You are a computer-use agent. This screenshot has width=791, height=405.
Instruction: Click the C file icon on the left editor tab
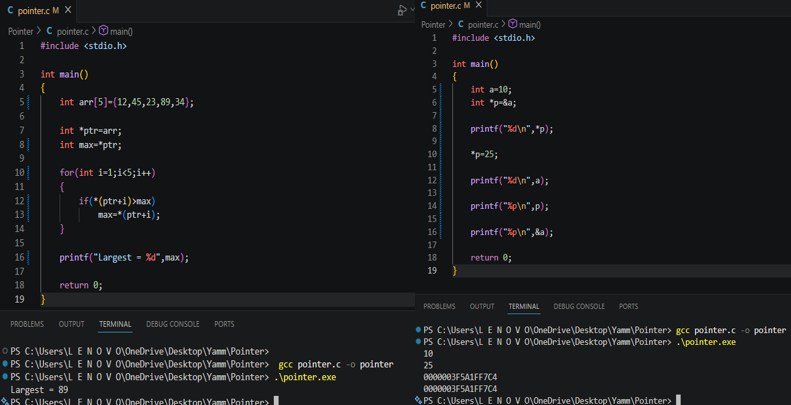point(11,10)
